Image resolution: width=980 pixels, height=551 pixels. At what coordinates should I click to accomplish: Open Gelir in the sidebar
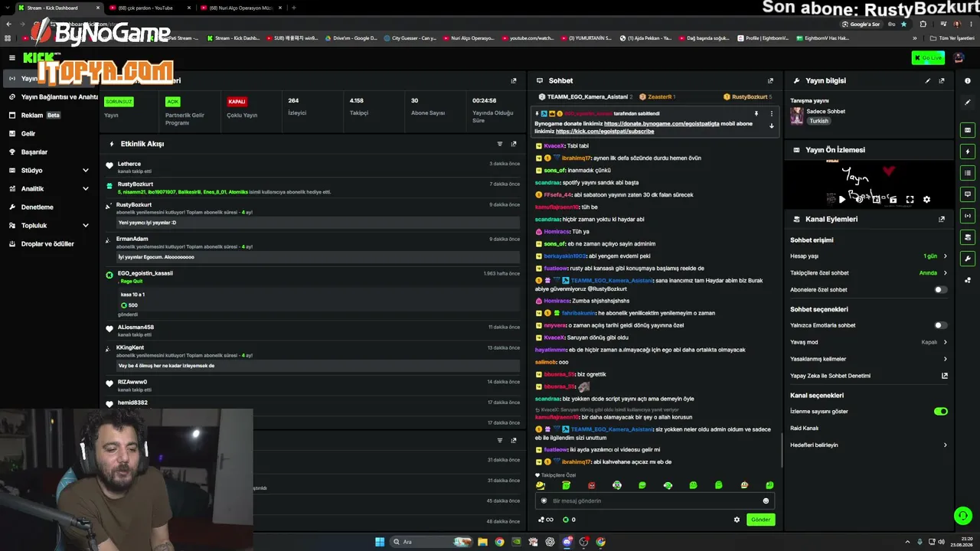[28, 134]
